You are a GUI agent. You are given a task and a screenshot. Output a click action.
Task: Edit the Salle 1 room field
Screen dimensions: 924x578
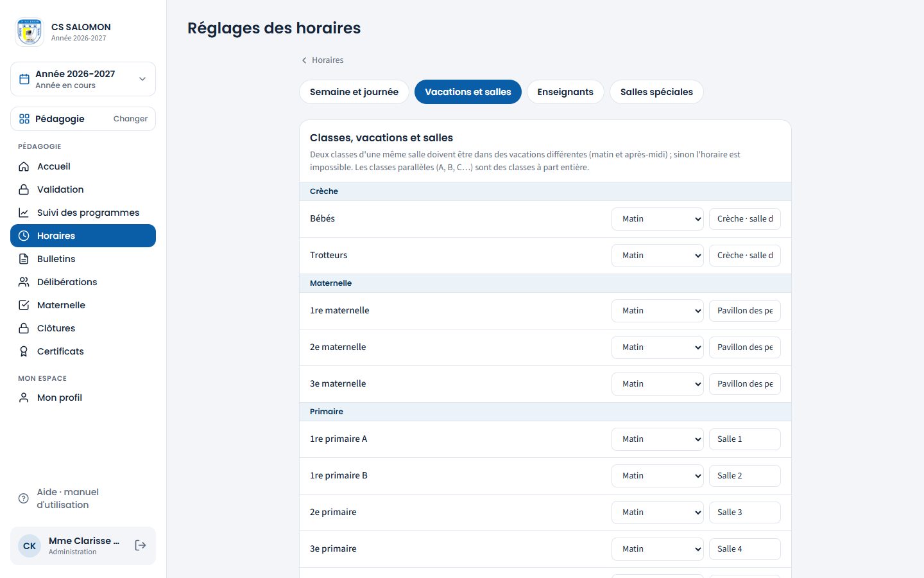745,439
